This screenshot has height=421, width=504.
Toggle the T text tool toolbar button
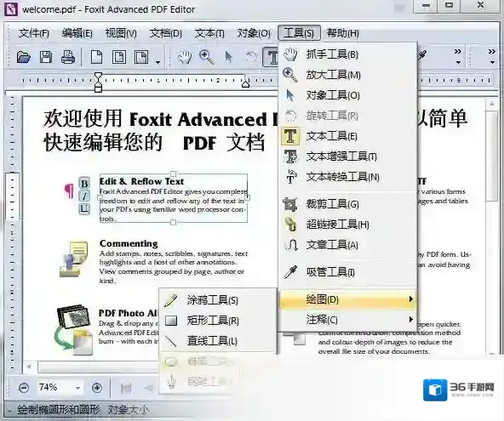pos(271,57)
